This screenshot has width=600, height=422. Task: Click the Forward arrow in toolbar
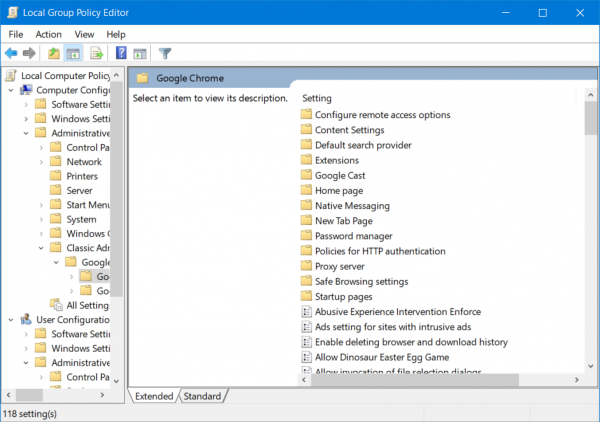point(29,53)
